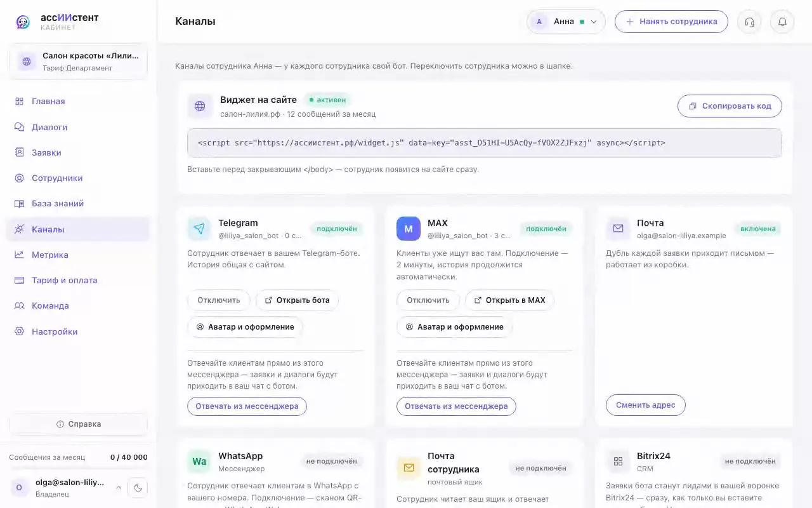Click Скопировать код button
The width and height of the screenshot is (812, 508).
(730, 106)
